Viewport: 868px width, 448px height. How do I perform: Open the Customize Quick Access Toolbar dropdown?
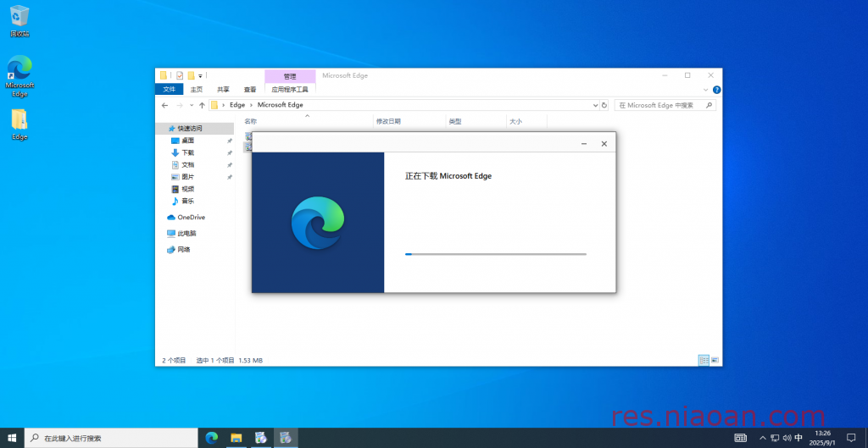click(200, 75)
